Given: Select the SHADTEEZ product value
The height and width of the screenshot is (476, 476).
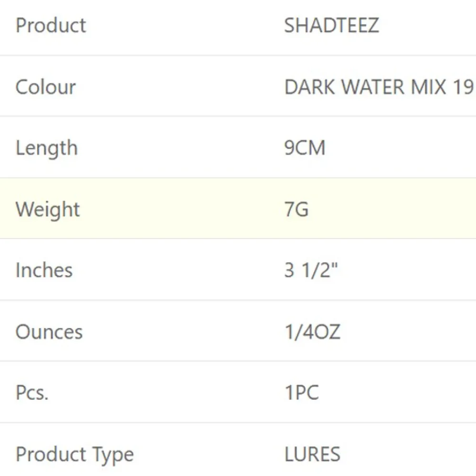Looking at the screenshot, I should click(x=331, y=26).
